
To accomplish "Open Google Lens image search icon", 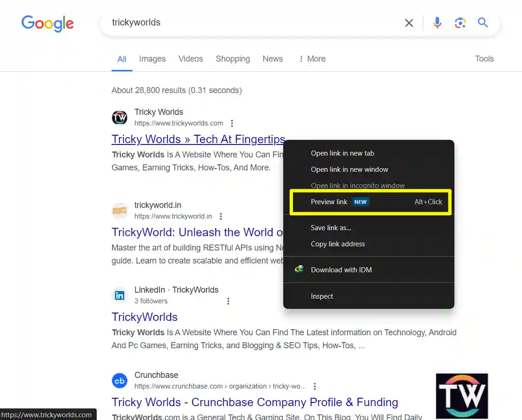I will pos(460,22).
